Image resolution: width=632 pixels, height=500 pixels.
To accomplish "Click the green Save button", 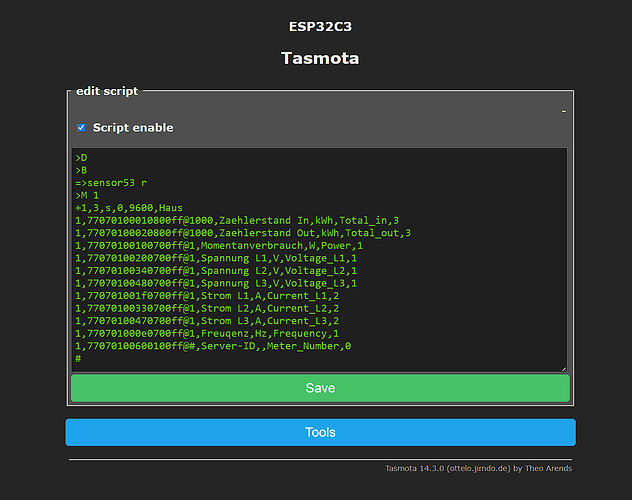I will (320, 388).
